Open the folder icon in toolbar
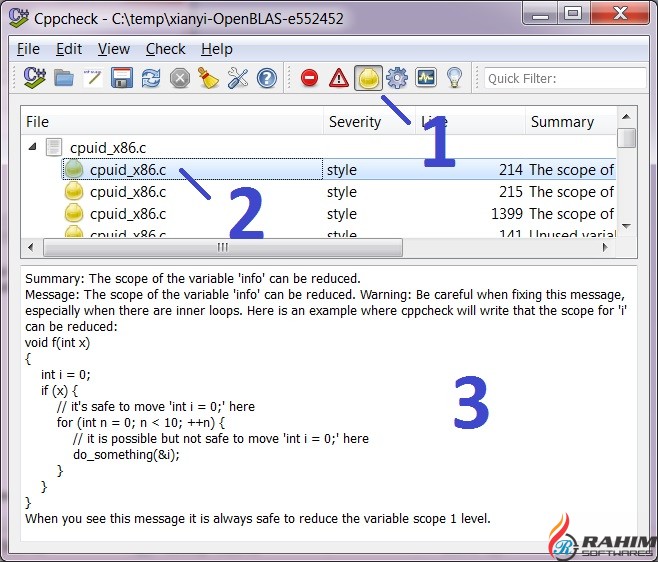The width and height of the screenshot is (658, 562). (64, 78)
